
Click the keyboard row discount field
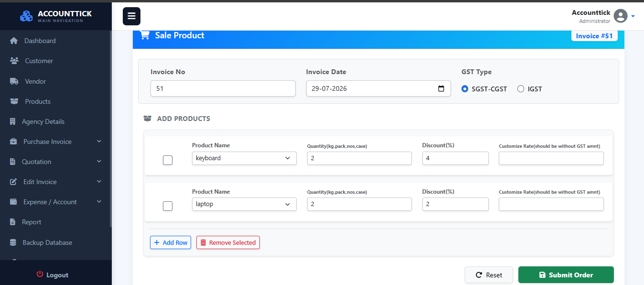[455, 158]
